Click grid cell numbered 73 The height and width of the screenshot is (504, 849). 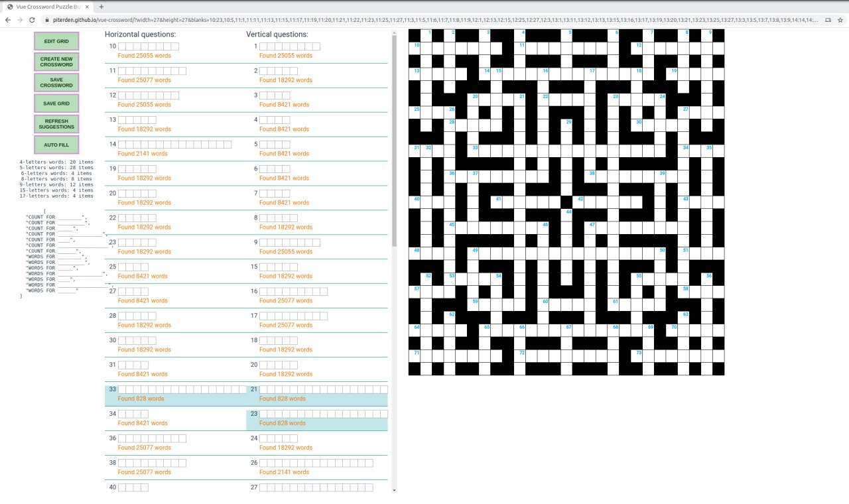coord(637,355)
